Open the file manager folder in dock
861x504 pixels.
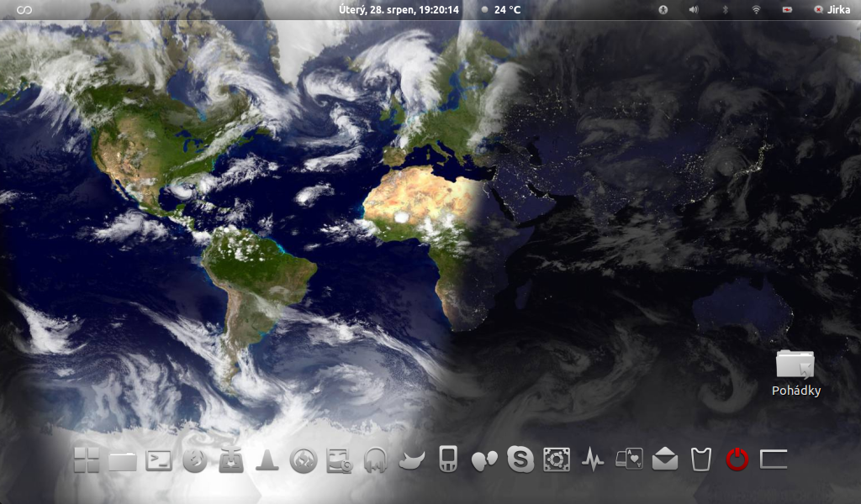click(123, 460)
